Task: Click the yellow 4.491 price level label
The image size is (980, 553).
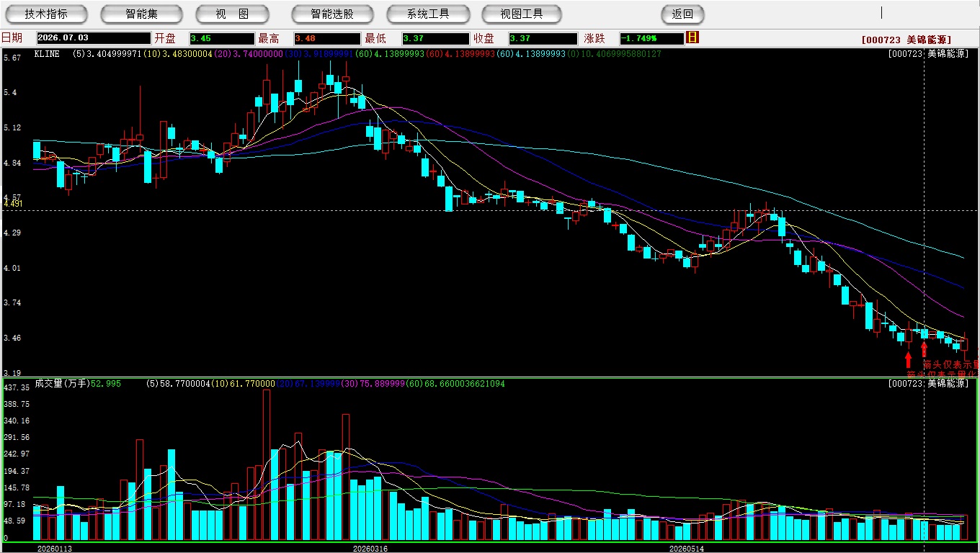Action: 14,204
